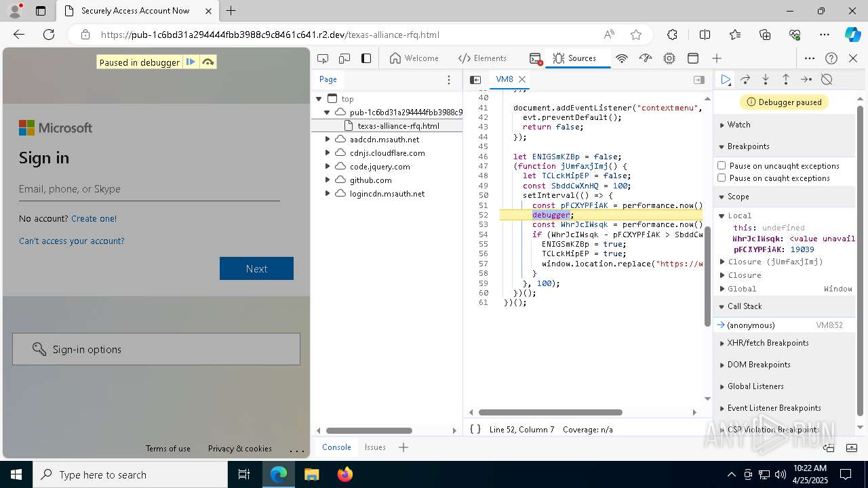Switch to the Elements tab

(482, 58)
